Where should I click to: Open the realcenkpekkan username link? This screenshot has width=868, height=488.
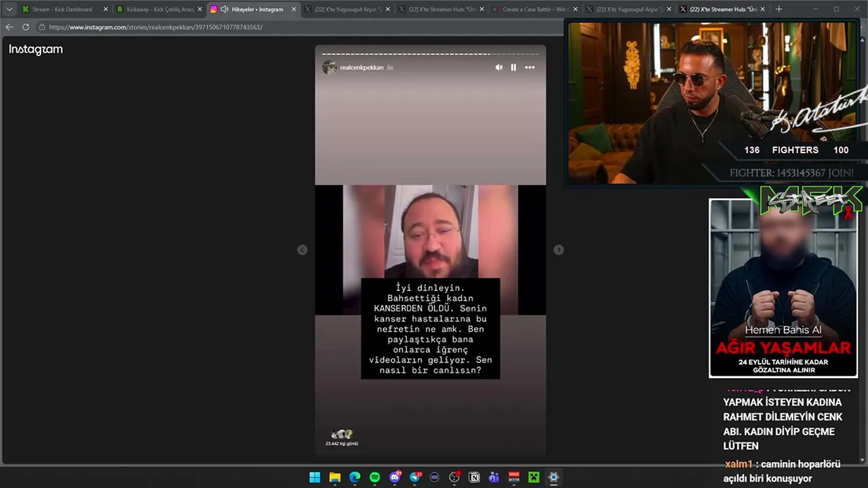click(x=361, y=68)
